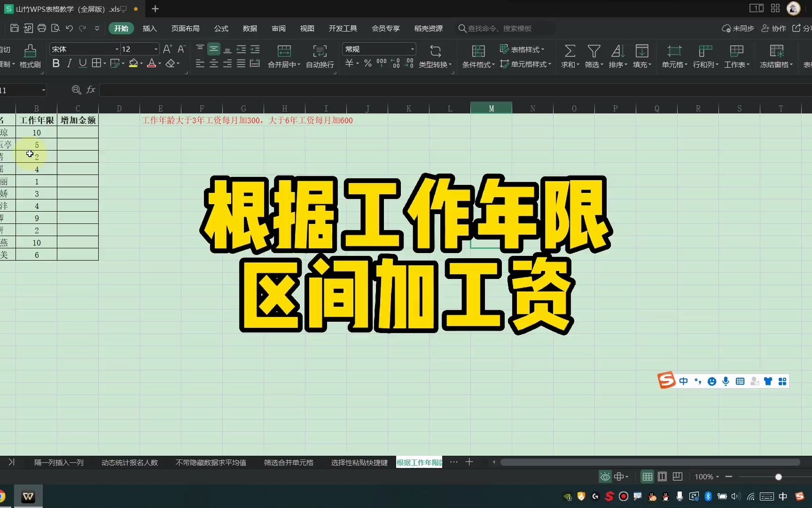Toggle underline formatting

(83, 63)
